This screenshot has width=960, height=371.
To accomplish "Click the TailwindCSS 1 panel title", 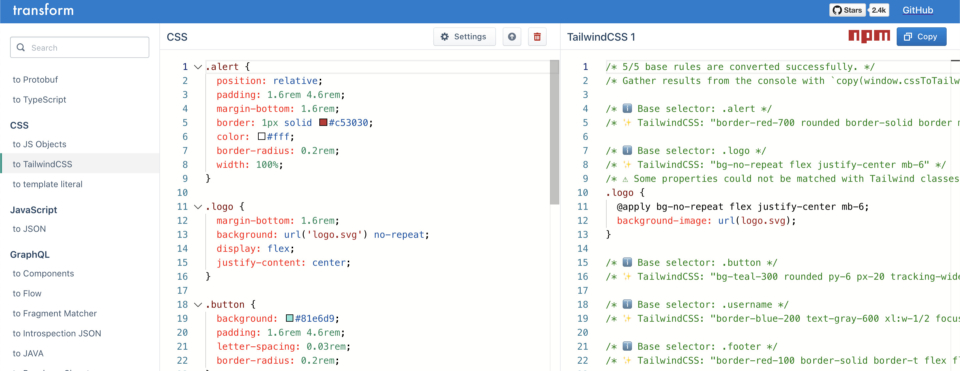I will click(601, 37).
